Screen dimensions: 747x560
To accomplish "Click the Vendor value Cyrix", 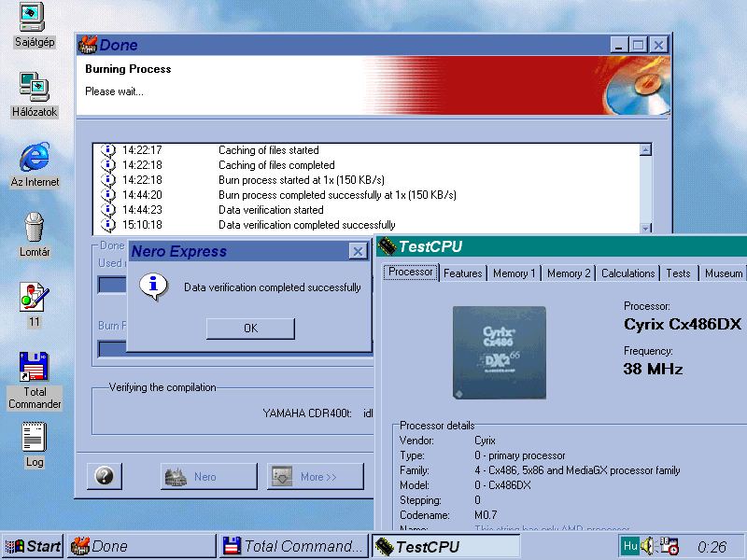I will tap(485, 441).
